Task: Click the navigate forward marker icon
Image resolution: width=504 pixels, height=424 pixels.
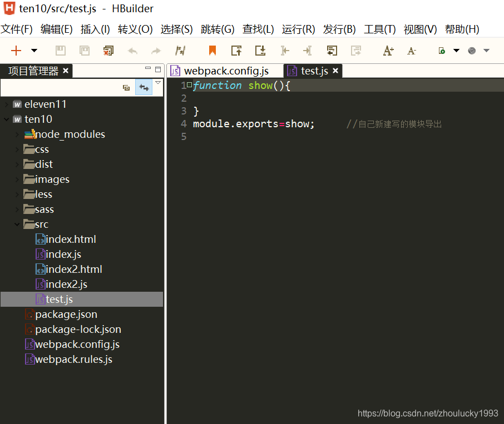Action: click(x=308, y=51)
